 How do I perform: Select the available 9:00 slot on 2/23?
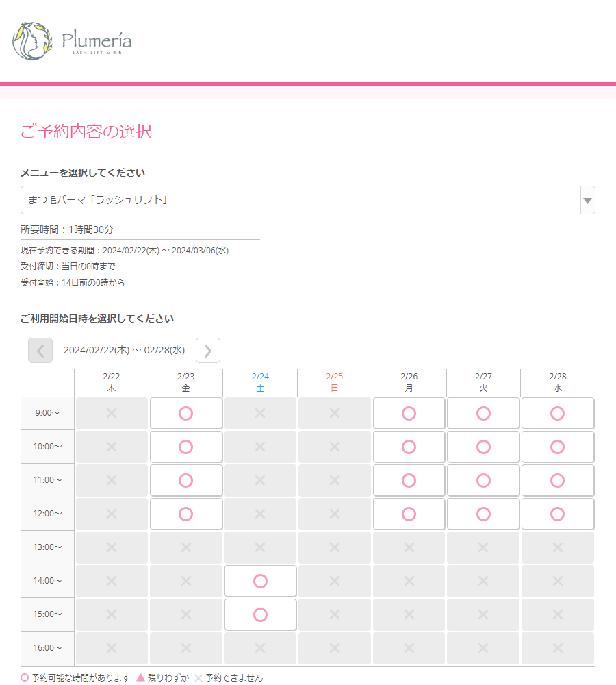[186, 413]
